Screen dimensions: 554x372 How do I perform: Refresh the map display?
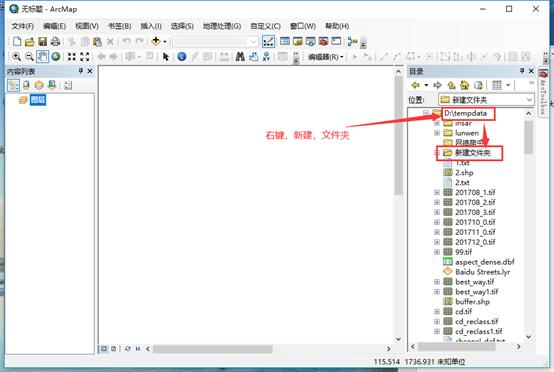click(128, 349)
